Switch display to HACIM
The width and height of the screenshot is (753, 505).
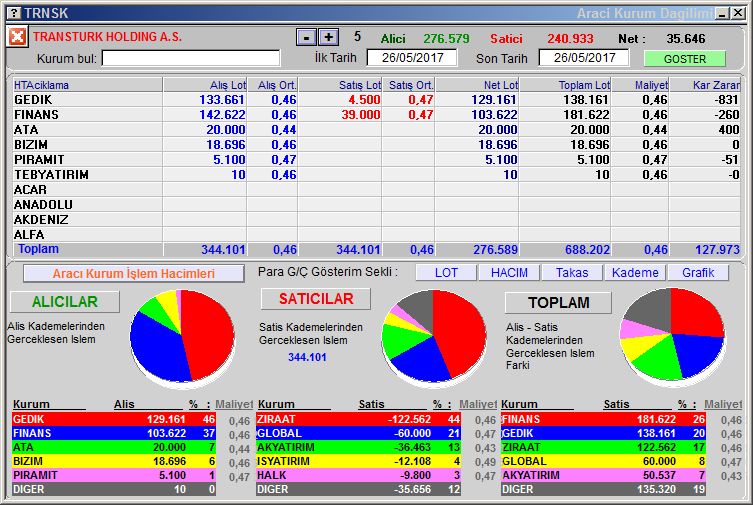coord(509,273)
